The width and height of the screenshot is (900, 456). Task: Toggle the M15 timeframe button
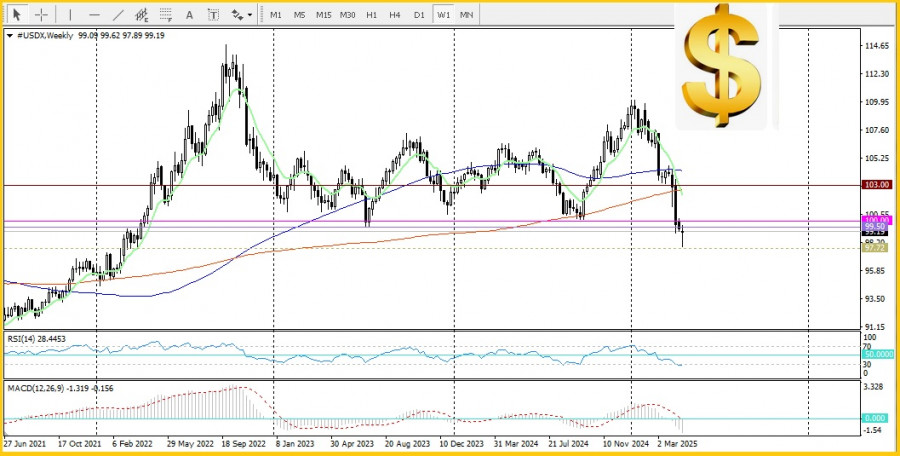pos(323,15)
